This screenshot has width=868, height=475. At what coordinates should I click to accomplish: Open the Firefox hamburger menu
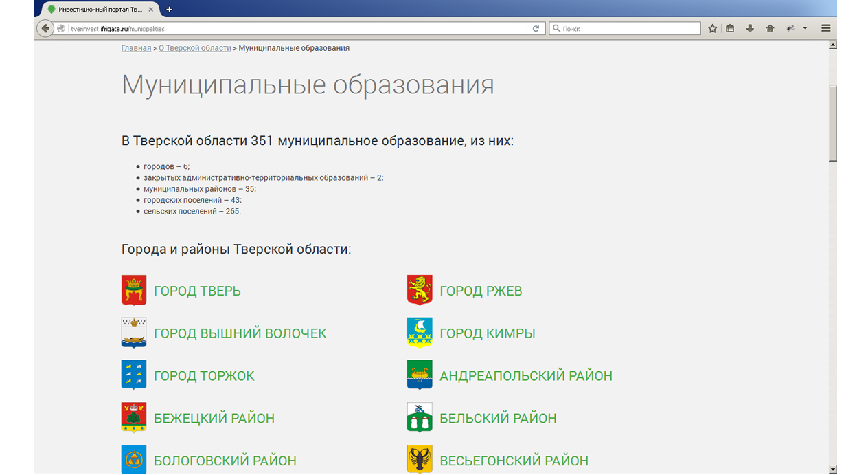tap(826, 29)
